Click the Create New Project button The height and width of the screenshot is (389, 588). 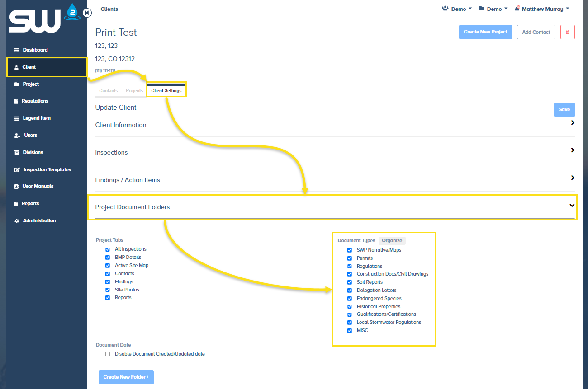485,32
